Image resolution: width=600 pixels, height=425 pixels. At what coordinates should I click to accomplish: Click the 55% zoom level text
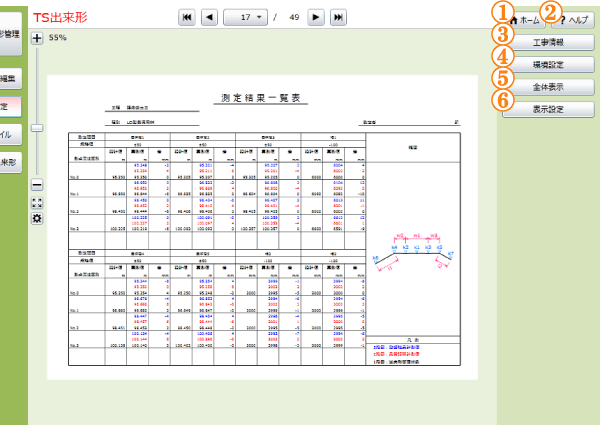[57, 37]
